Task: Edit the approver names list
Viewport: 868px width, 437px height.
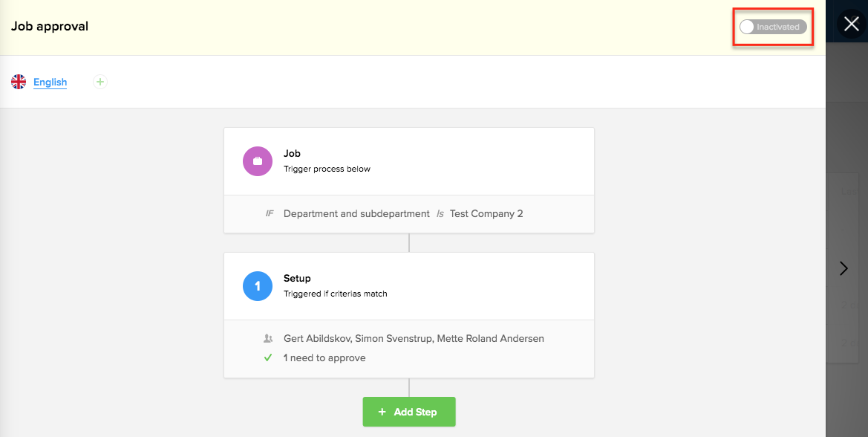Action: 414,339
